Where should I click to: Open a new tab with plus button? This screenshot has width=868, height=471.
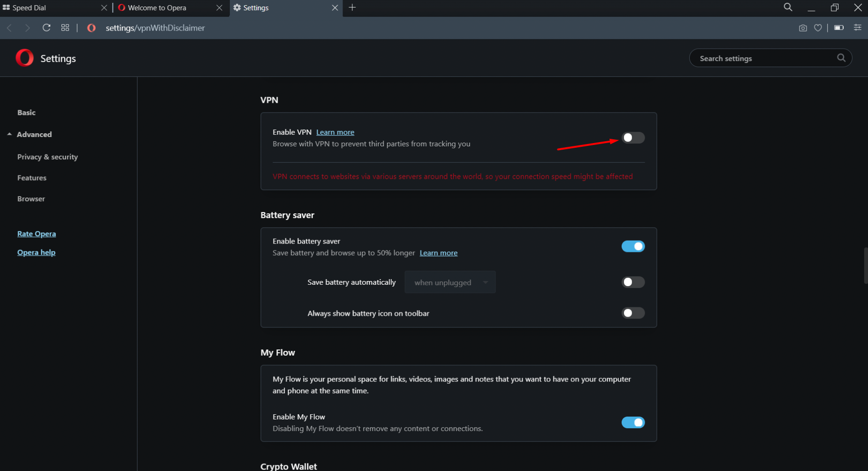[x=352, y=8]
